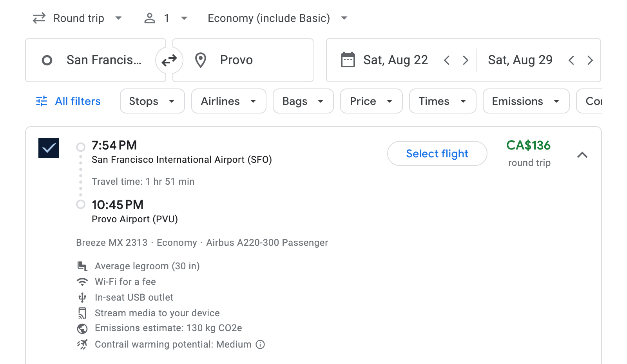
Task: Click the origin circle icon
Action: pyautogui.click(x=47, y=60)
